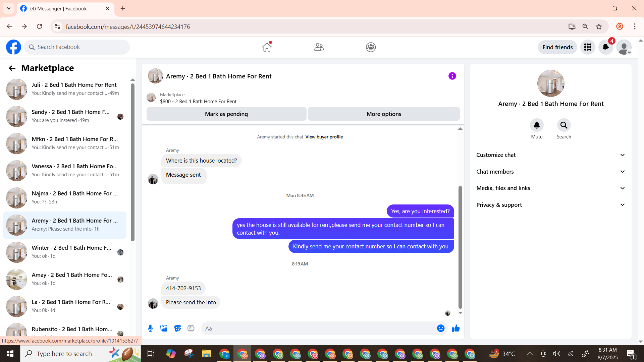The height and width of the screenshot is (362, 644).
Task: Go back from the Marketplace chat list
Action: 12,68
